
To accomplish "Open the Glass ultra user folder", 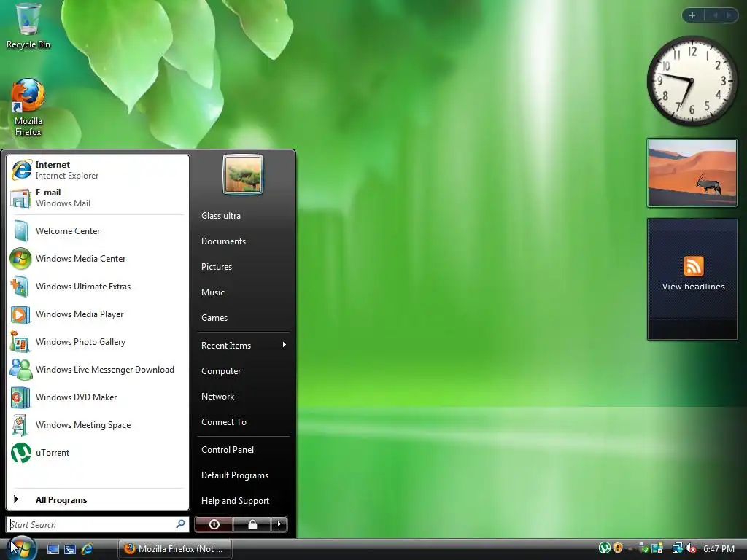I will point(243,216).
